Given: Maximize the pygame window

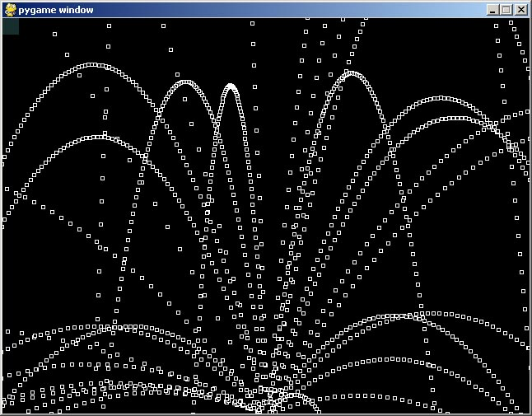Looking at the screenshot, I should pyautogui.click(x=506, y=10).
